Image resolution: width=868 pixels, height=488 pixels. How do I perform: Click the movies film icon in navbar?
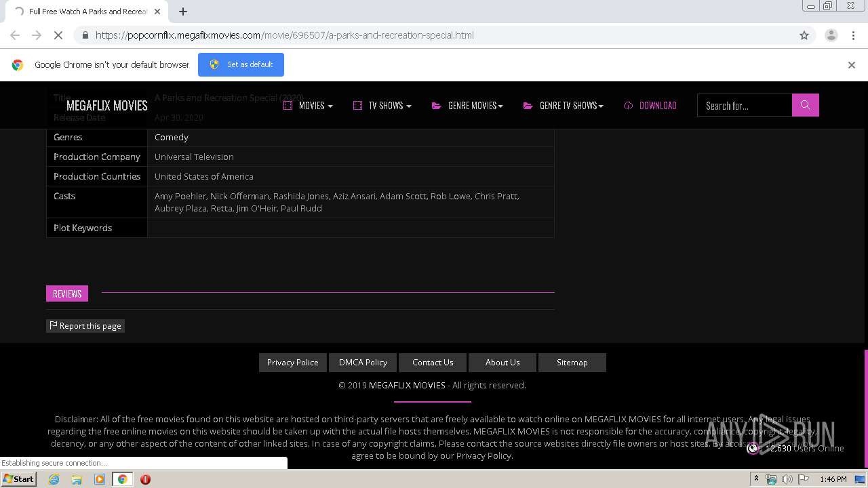coord(288,105)
